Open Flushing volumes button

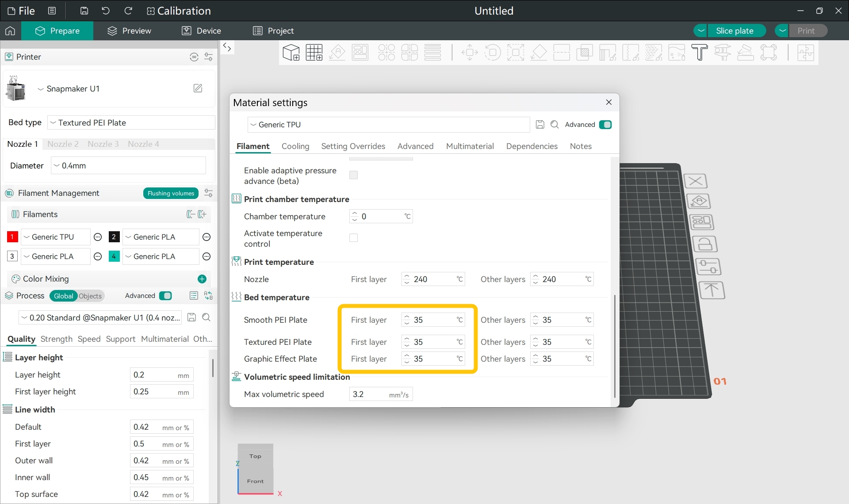point(171,193)
